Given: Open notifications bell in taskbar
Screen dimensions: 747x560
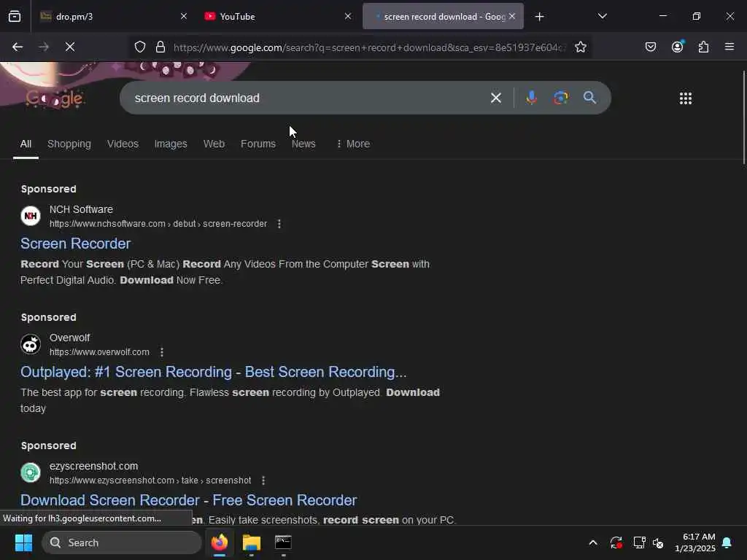Looking at the screenshot, I should click(x=727, y=542).
